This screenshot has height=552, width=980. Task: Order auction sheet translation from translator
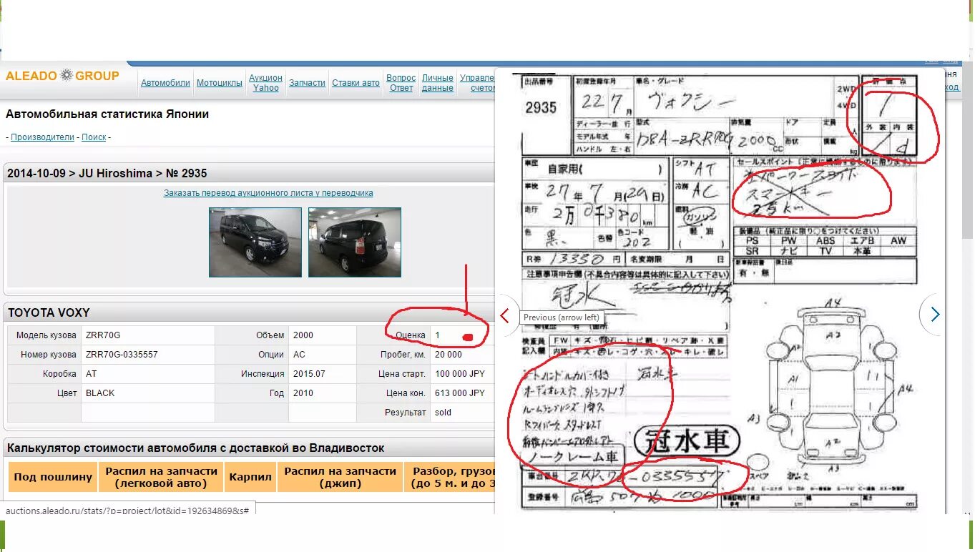(268, 193)
